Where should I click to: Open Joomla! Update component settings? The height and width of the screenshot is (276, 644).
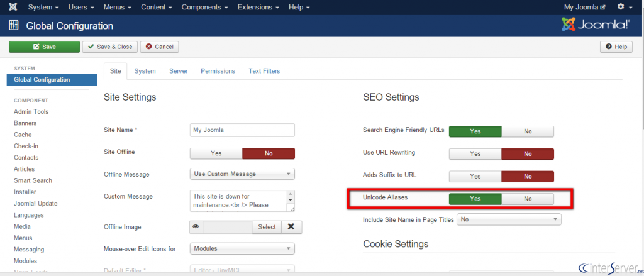pyautogui.click(x=36, y=204)
